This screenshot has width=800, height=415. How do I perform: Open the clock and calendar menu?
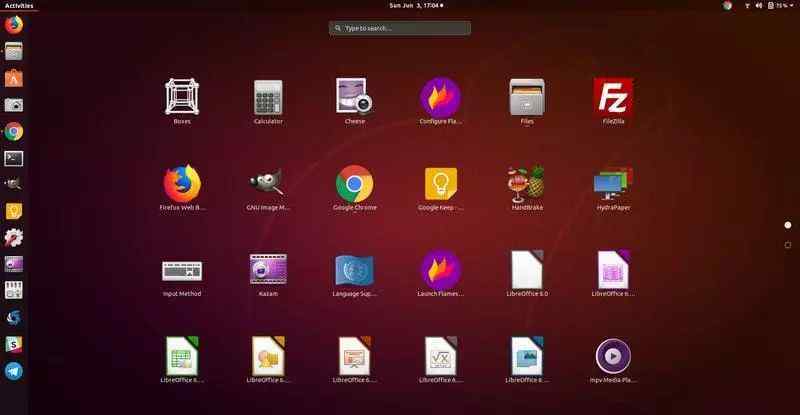[x=416, y=6]
